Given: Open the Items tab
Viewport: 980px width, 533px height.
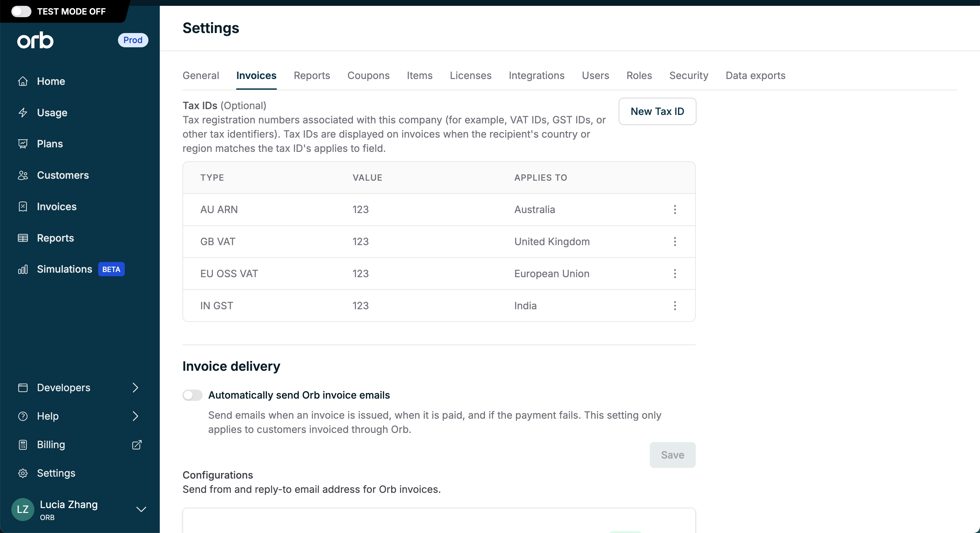Looking at the screenshot, I should coord(420,75).
